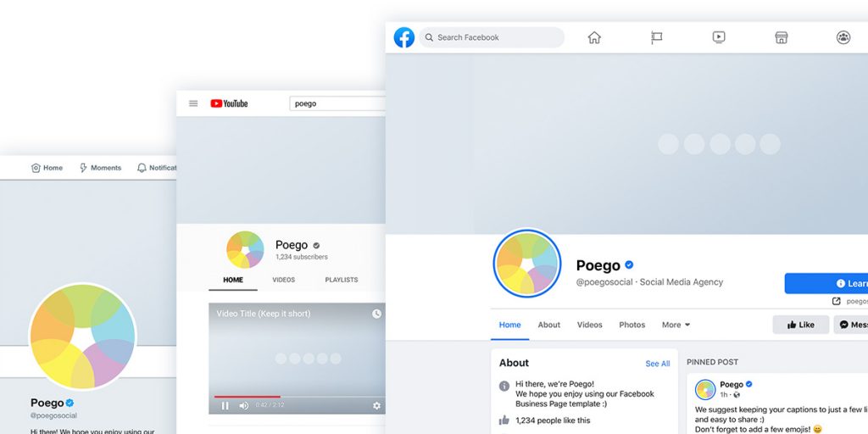Screen dimensions: 868x434
Task: Click the red video progress bar
Action: (247, 396)
